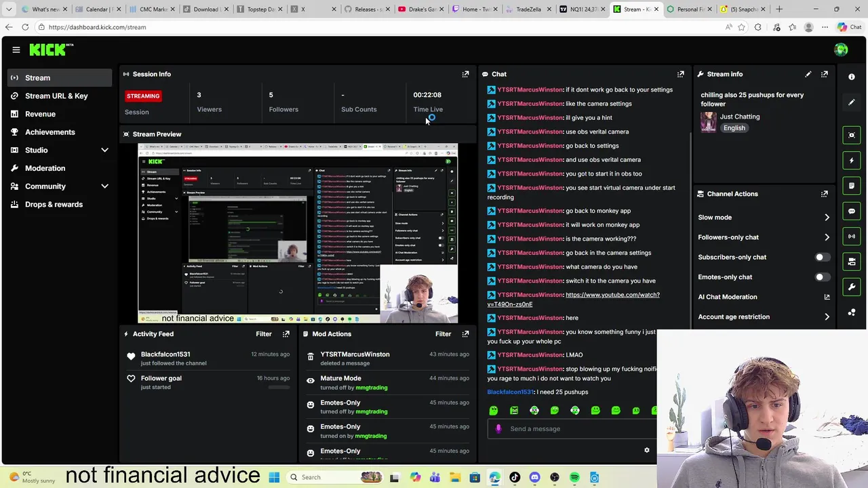868x488 pixels.
Task: Click the pencil icon in the right rail
Action: point(852,102)
